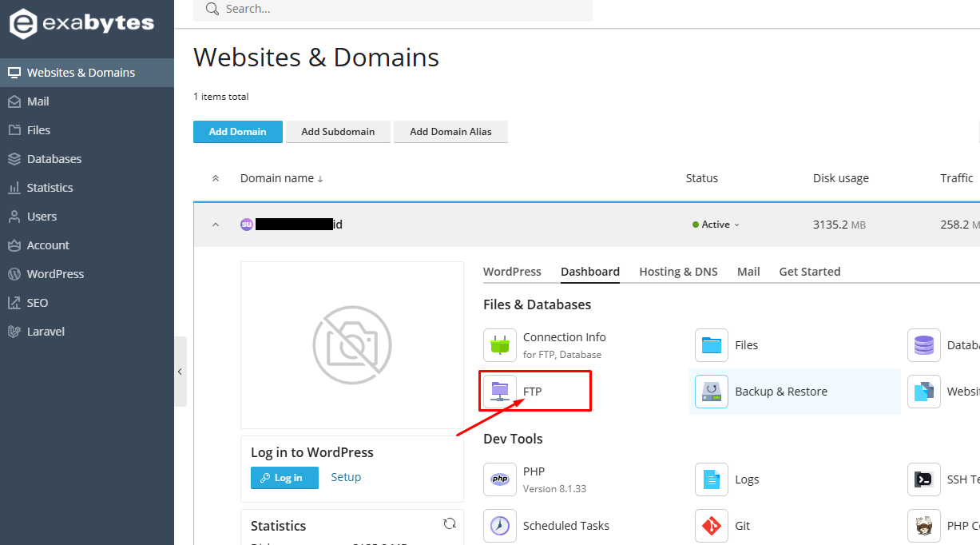Switch to the Hosting & DNS tab
The width and height of the screenshot is (980, 545).
point(678,272)
